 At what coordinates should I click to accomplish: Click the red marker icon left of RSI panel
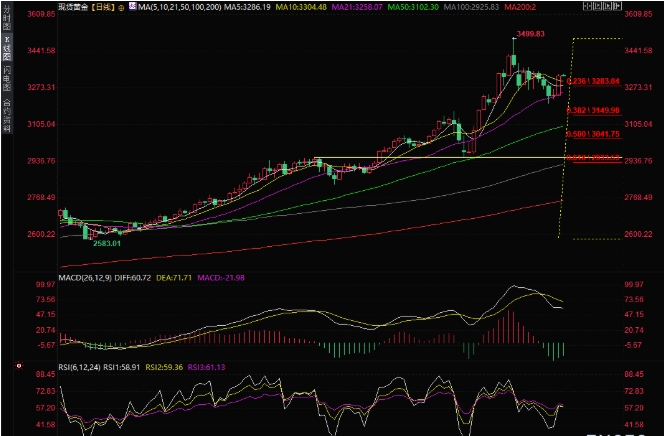coord(19,366)
